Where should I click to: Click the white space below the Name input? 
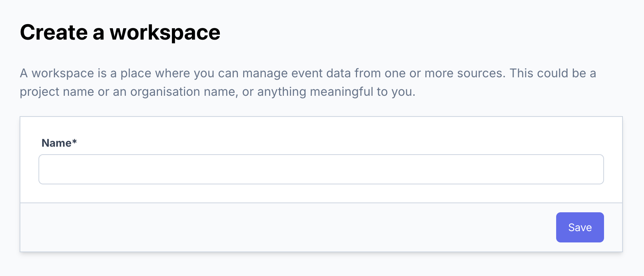point(321,193)
